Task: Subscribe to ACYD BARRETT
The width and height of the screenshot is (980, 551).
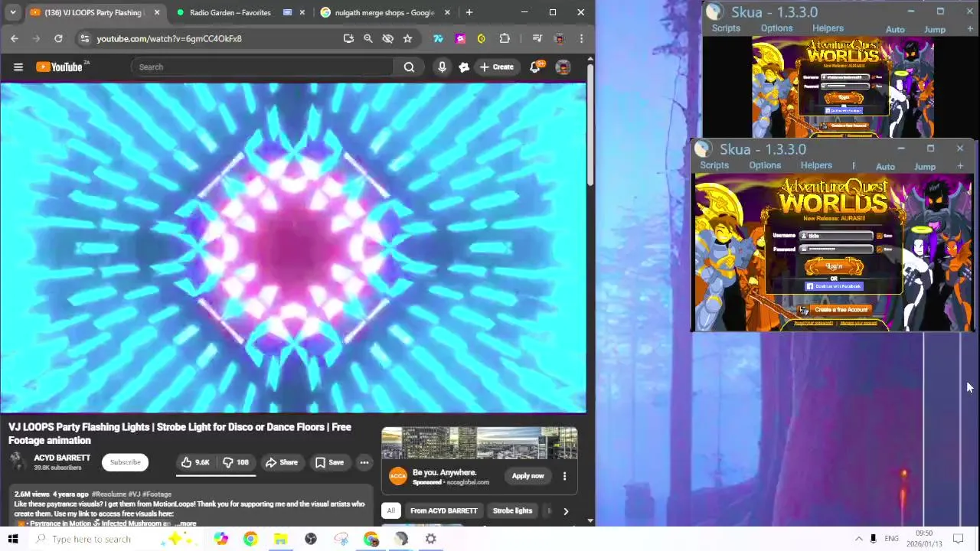Action: point(125,462)
